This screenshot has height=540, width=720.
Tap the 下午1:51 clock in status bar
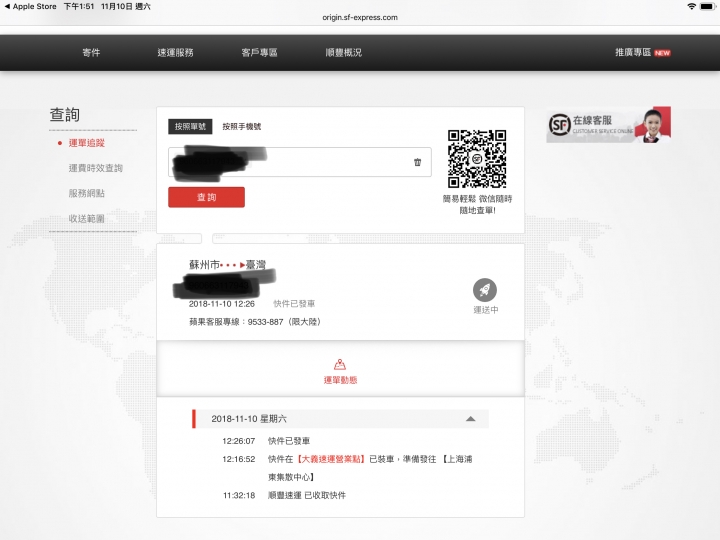coord(79,6)
